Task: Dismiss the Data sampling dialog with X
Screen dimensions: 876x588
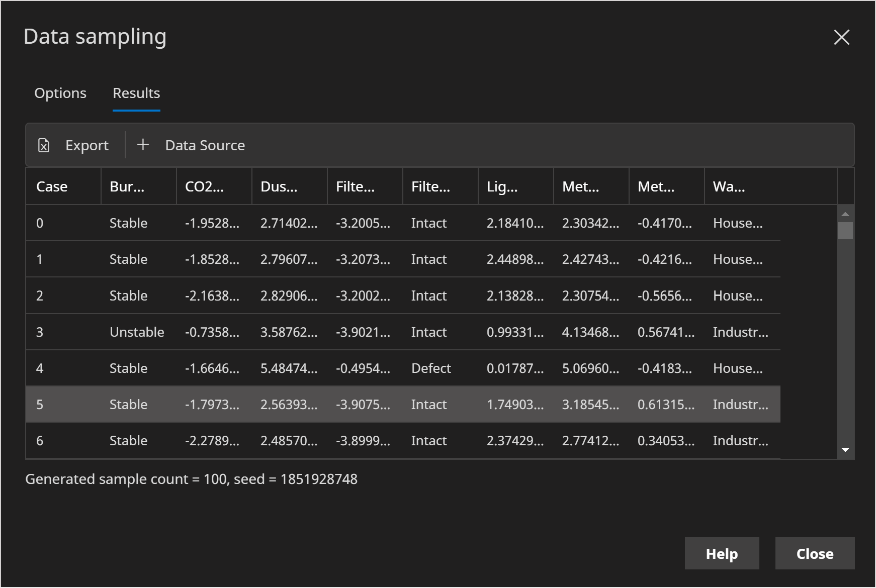Action: click(x=841, y=38)
